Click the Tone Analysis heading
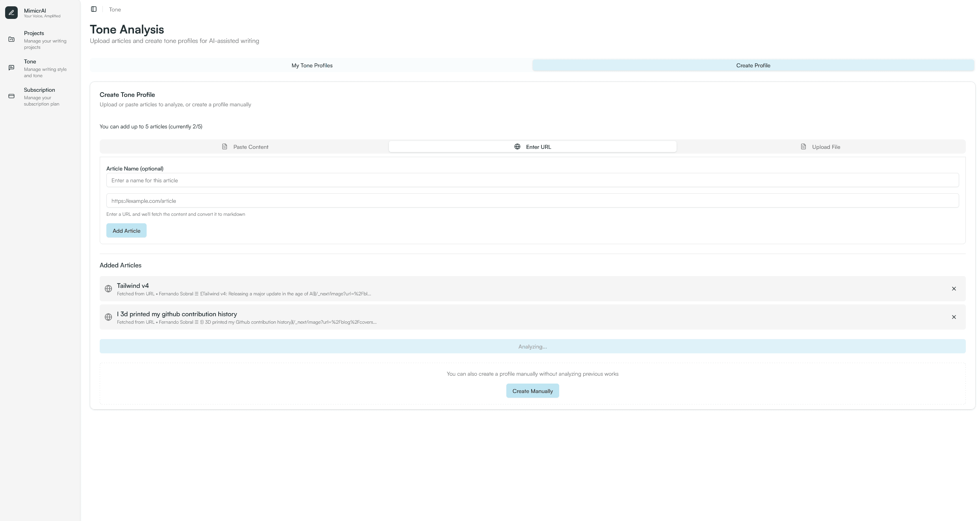The width and height of the screenshot is (980, 521). pyautogui.click(x=127, y=30)
